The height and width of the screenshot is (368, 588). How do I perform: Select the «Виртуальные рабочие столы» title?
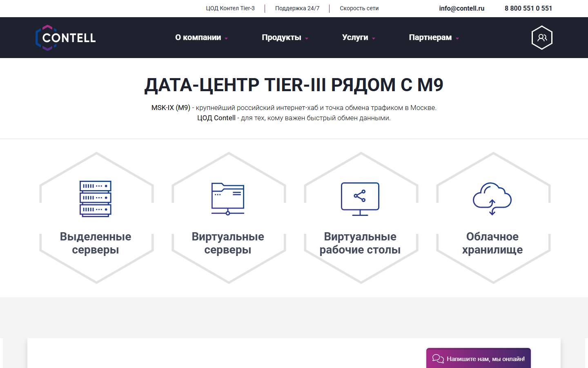click(x=360, y=243)
